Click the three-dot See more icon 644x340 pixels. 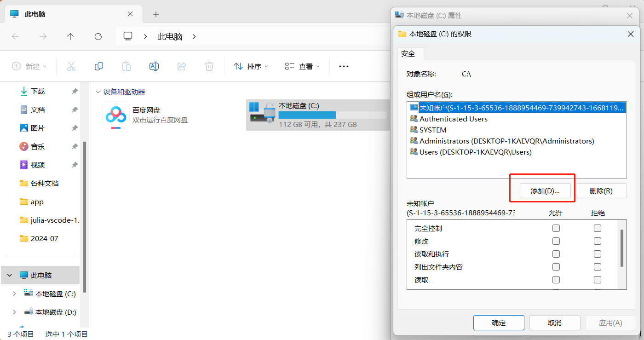344,66
